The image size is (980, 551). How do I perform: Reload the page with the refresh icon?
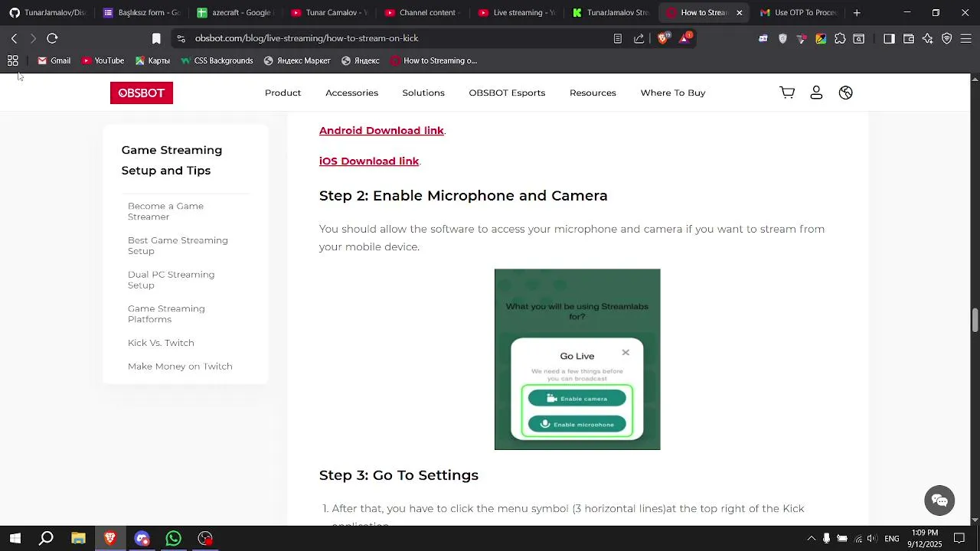click(x=52, y=38)
